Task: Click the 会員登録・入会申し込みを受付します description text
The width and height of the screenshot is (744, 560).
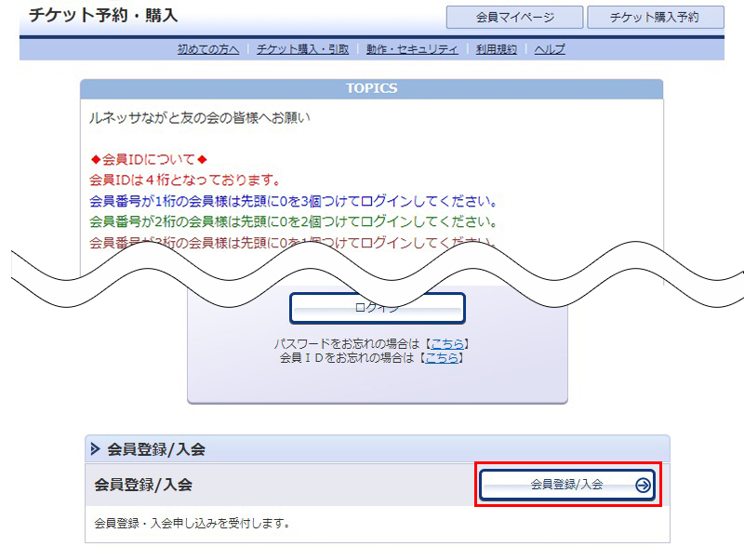Action: pos(192,523)
